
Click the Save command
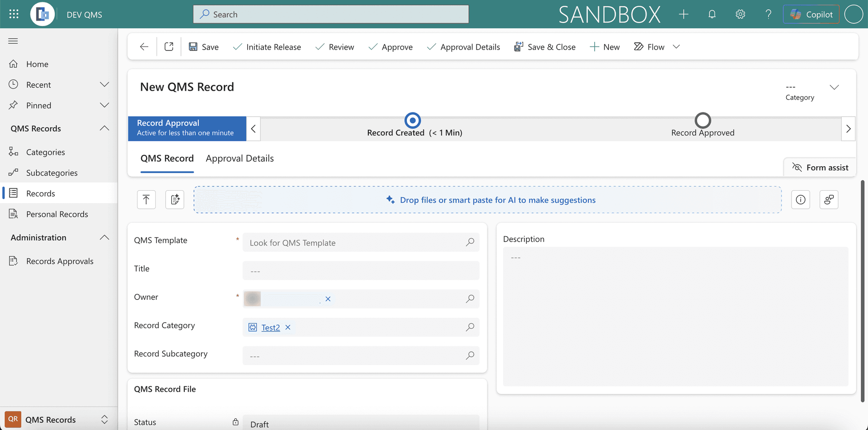point(204,47)
